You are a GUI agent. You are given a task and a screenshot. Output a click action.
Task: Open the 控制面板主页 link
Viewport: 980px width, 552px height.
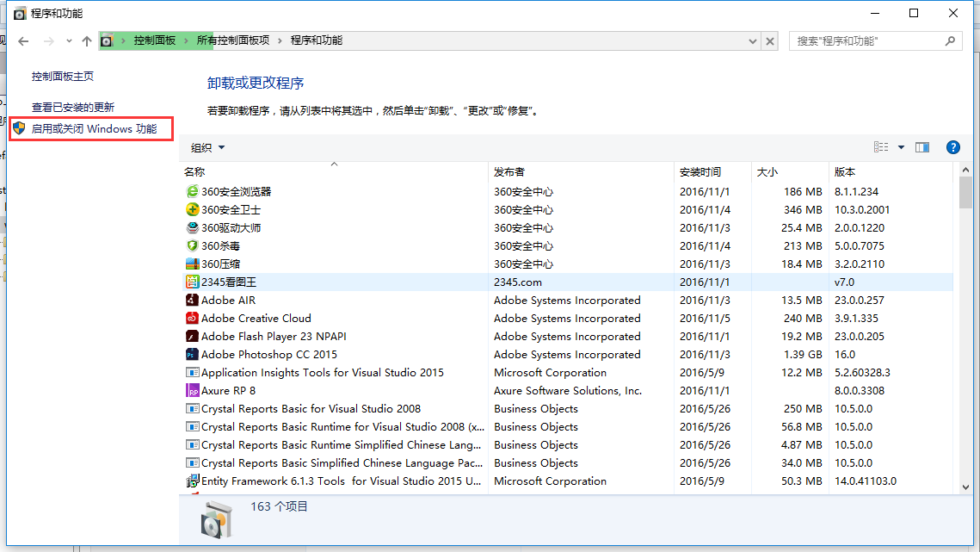point(63,77)
